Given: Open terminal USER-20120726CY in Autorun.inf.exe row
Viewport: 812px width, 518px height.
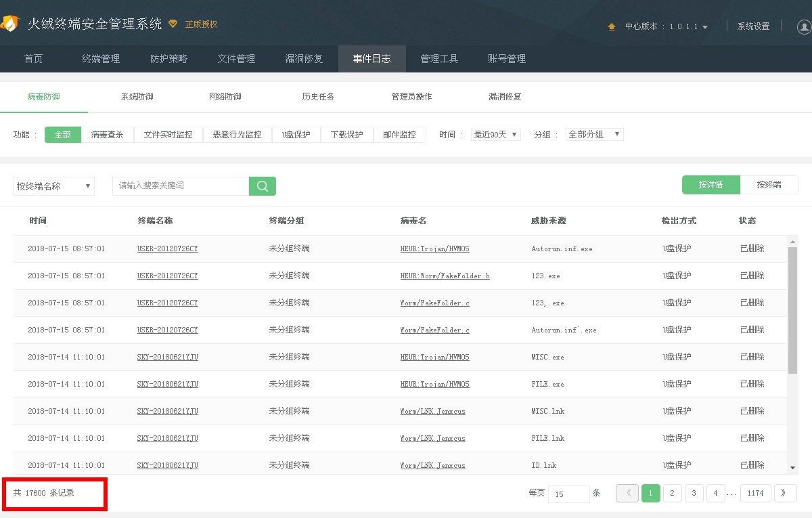Looking at the screenshot, I should (167, 249).
